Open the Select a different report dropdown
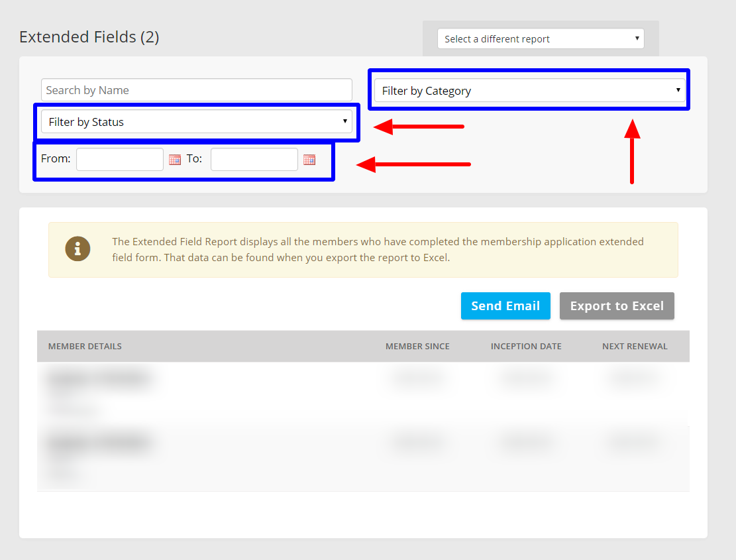The image size is (736, 560). pos(541,38)
